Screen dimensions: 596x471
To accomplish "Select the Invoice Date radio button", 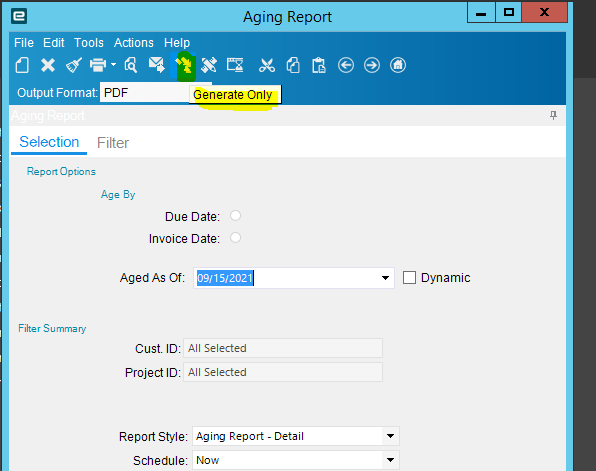I will (235, 238).
